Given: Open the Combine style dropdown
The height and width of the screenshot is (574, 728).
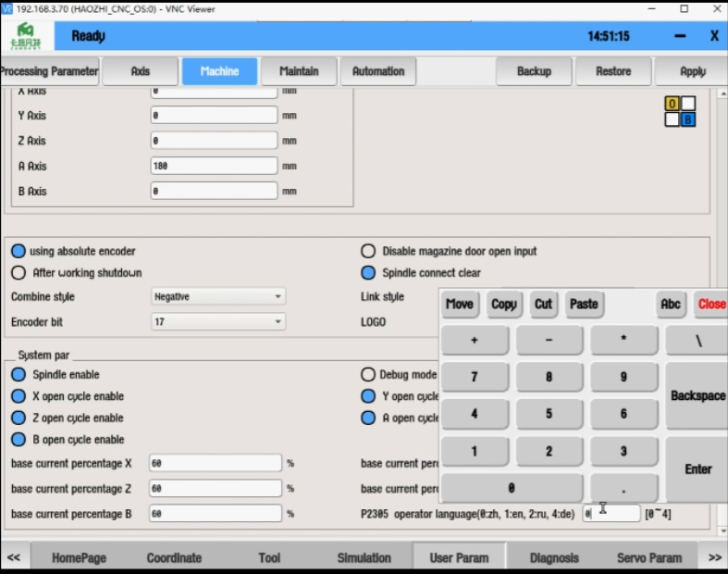Looking at the screenshot, I should pyautogui.click(x=218, y=297).
